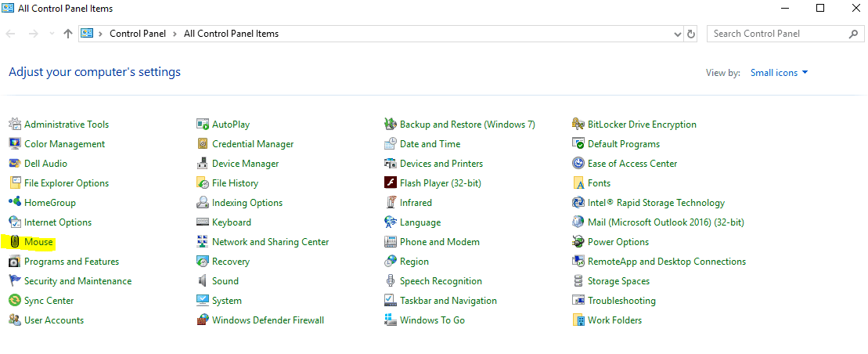Click the Security and Maintenance flag icon
Viewport: 868px width, 354px height.
tap(15, 281)
